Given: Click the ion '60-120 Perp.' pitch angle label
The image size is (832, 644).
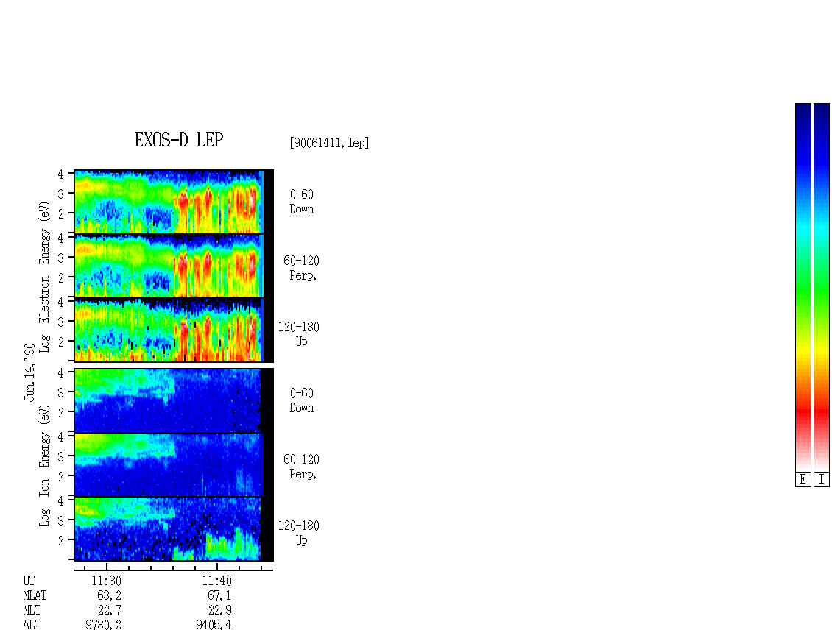Looking at the screenshot, I should [301, 467].
